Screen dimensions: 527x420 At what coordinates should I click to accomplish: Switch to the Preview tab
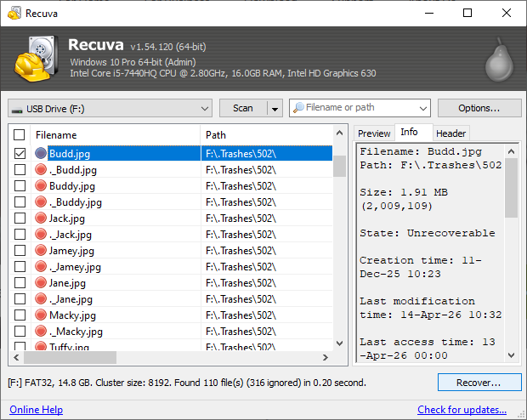374,133
